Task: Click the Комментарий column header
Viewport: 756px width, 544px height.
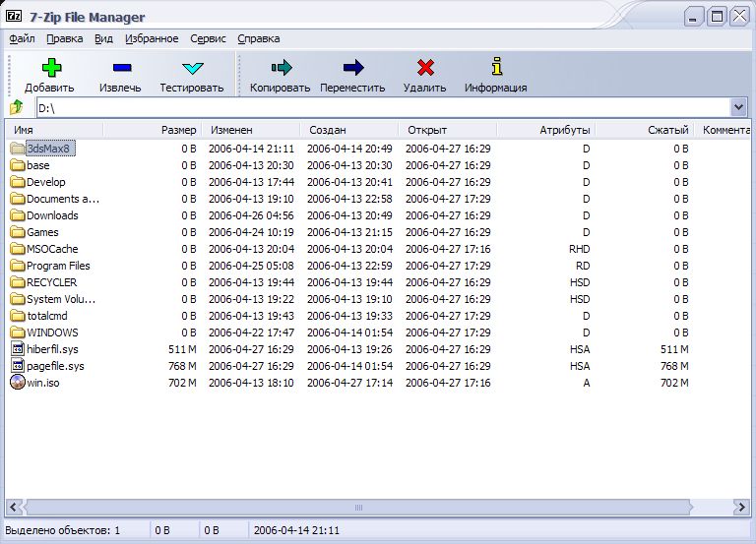Action: 723,130
